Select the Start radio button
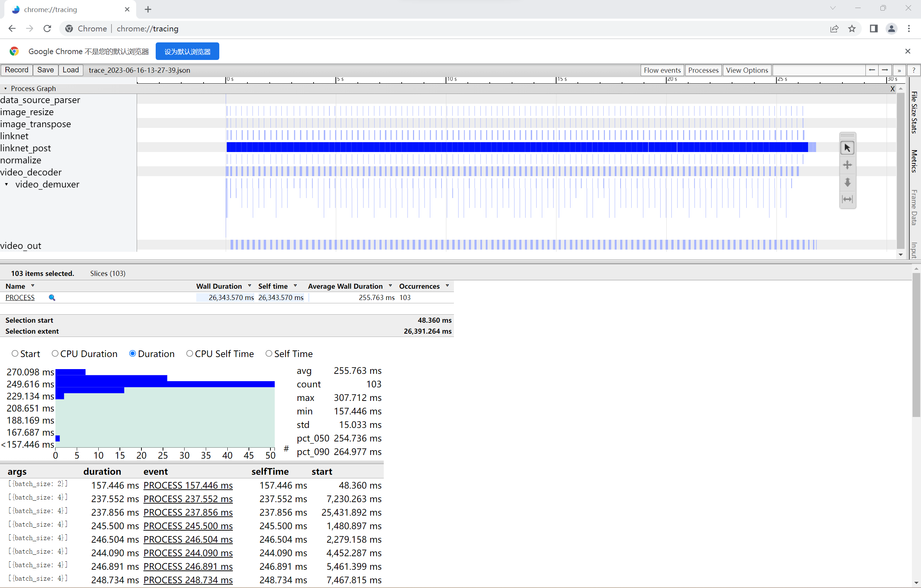 coord(15,353)
